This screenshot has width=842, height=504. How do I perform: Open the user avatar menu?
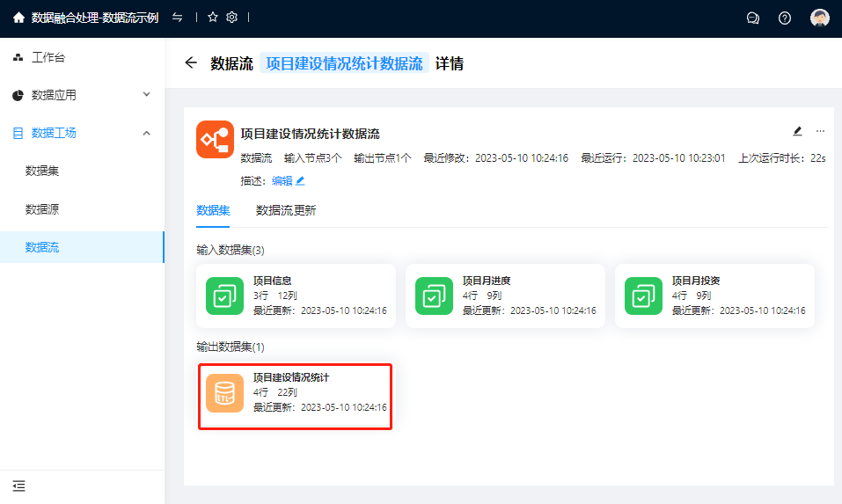pos(819,18)
